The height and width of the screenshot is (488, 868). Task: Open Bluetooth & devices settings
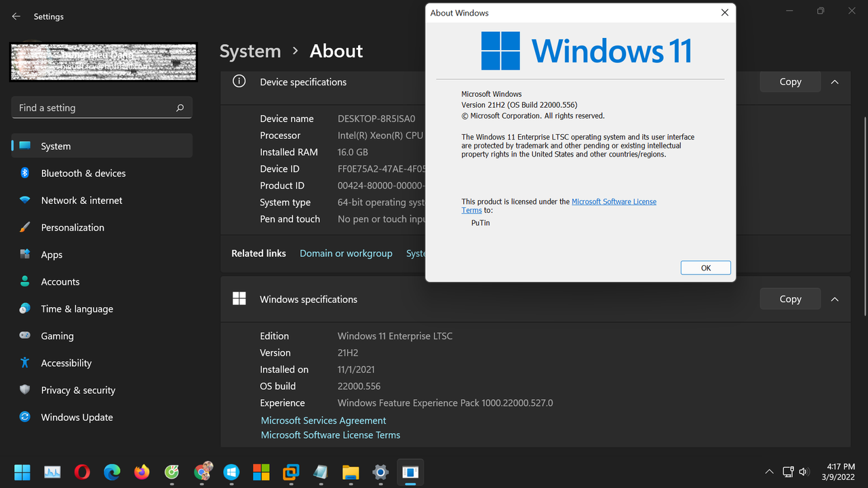(x=102, y=173)
